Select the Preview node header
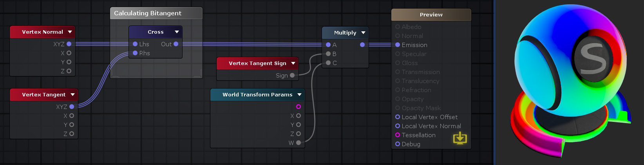Image resolution: width=644 pixels, height=165 pixels. pyautogui.click(x=431, y=15)
